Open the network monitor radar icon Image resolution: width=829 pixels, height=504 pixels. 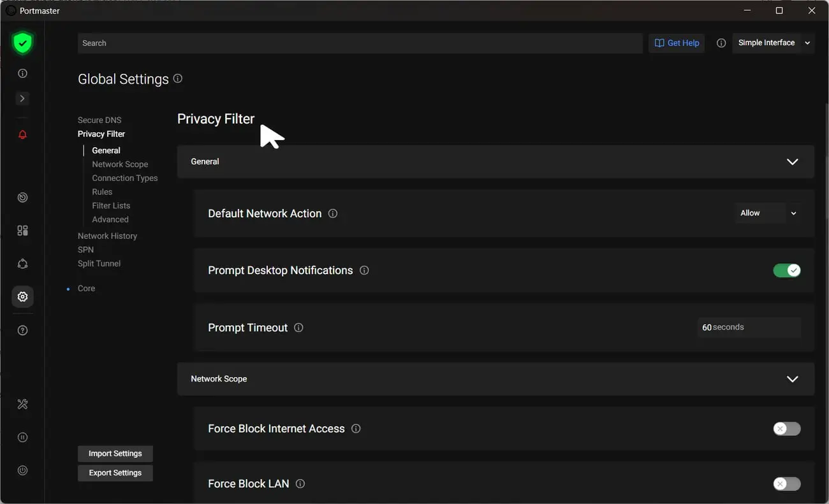click(x=22, y=198)
